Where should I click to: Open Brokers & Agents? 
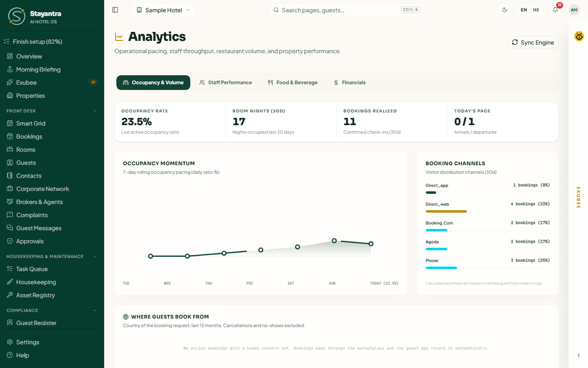(x=52, y=202)
